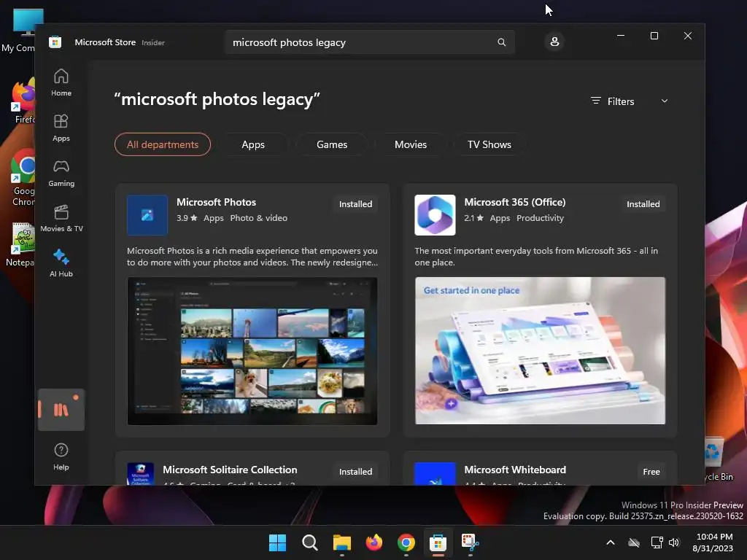
Task: Click the volume icon in the system tray
Action: click(x=674, y=542)
